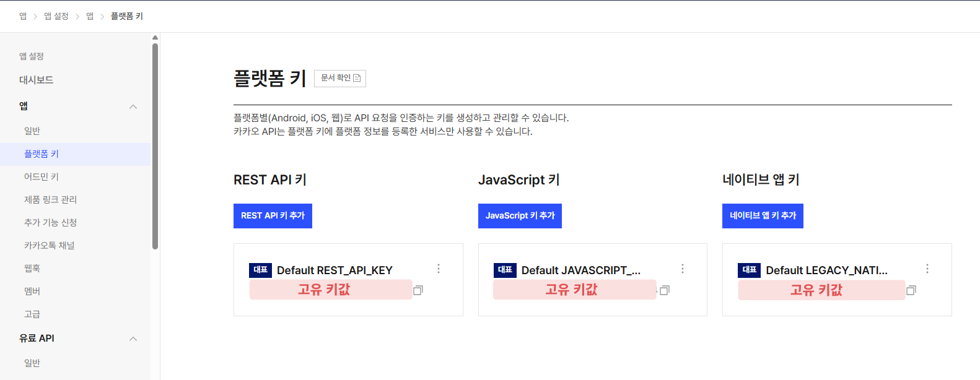The width and height of the screenshot is (980, 380).
Task: Click the 앱 설정 breadcrumb link
Action: (56, 16)
